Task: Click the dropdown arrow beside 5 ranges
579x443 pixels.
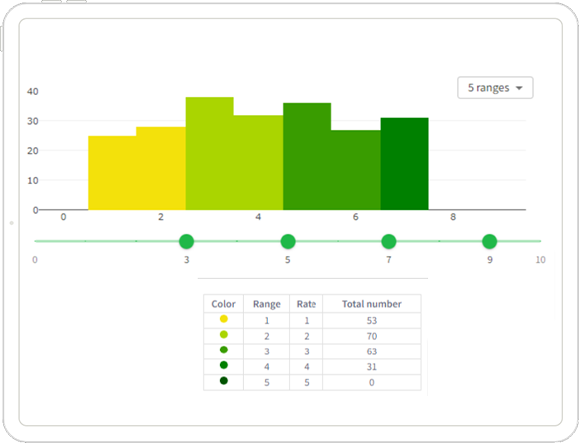Action: [x=519, y=88]
